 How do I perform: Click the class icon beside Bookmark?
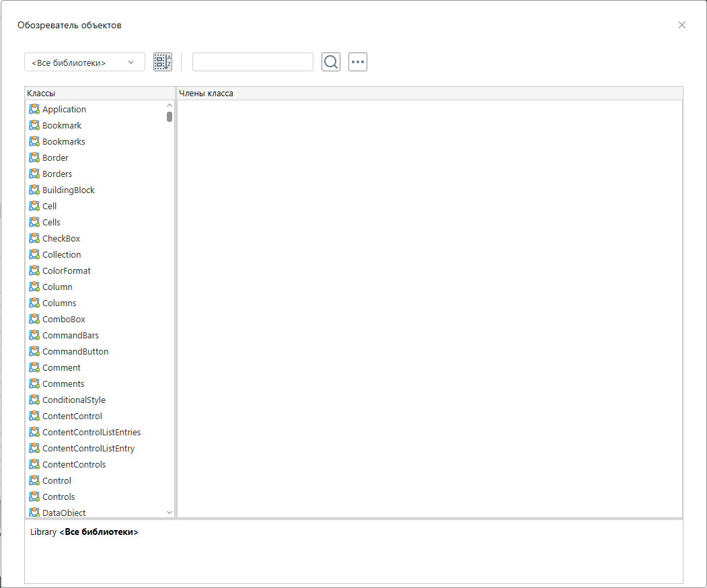34,125
